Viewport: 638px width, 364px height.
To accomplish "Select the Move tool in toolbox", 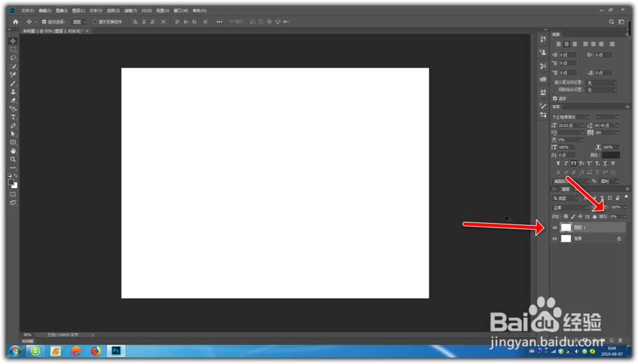I will pyautogui.click(x=13, y=41).
